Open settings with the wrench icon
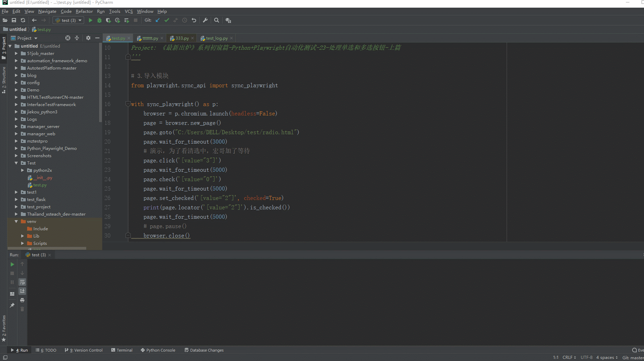This screenshot has height=361, width=644. click(x=205, y=21)
